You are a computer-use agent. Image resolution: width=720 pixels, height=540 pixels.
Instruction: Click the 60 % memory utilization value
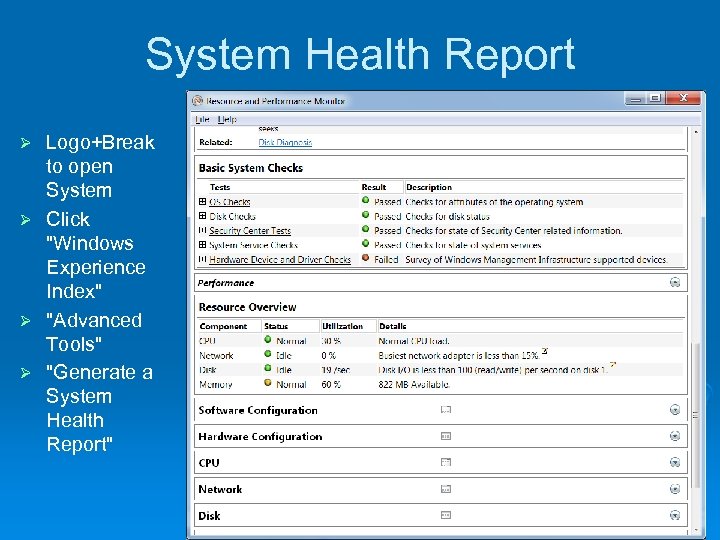331,385
